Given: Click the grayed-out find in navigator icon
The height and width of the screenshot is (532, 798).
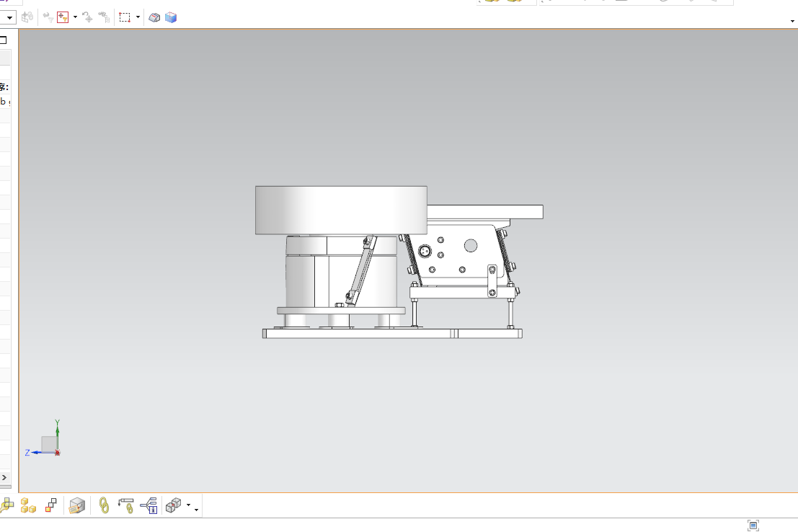Looking at the screenshot, I should click(x=104, y=17).
